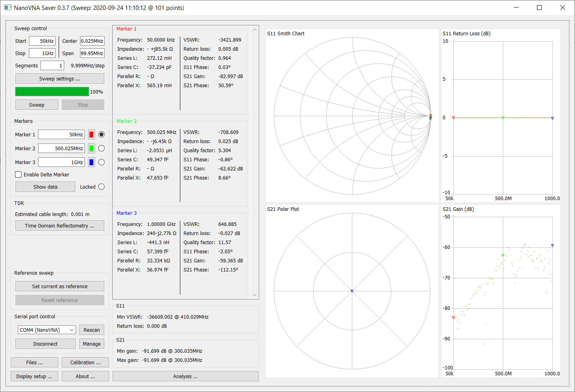This screenshot has width=575, height=392.
Task: Open the Files dialog
Action: [34, 362]
